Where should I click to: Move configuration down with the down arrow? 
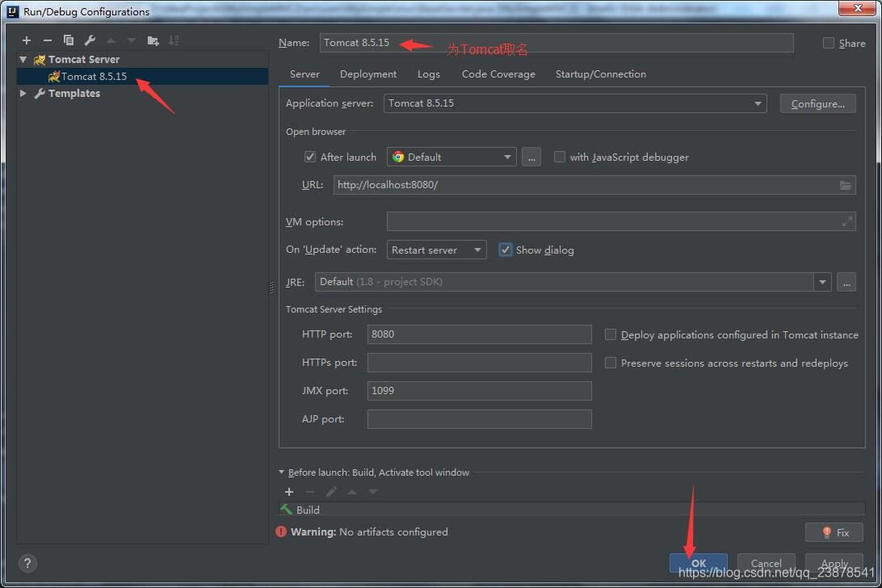(x=131, y=40)
